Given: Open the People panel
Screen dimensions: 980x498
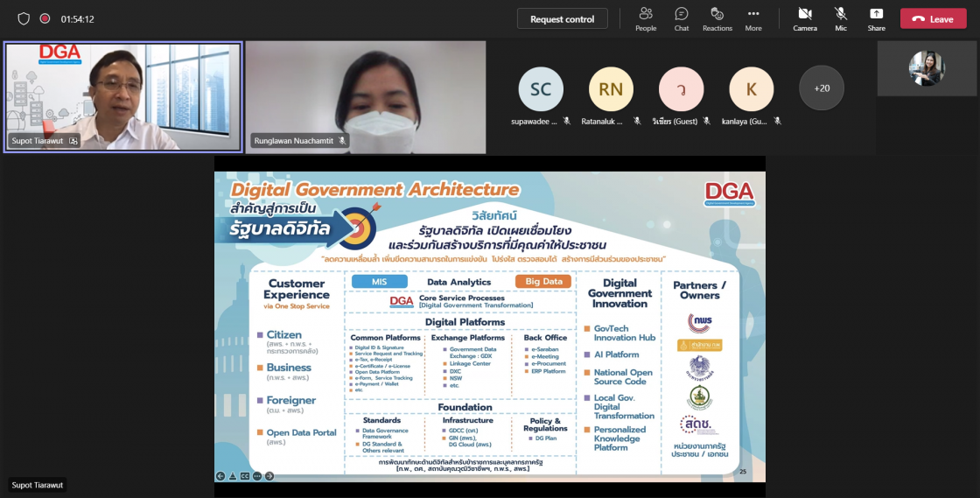Looking at the screenshot, I should (x=646, y=18).
